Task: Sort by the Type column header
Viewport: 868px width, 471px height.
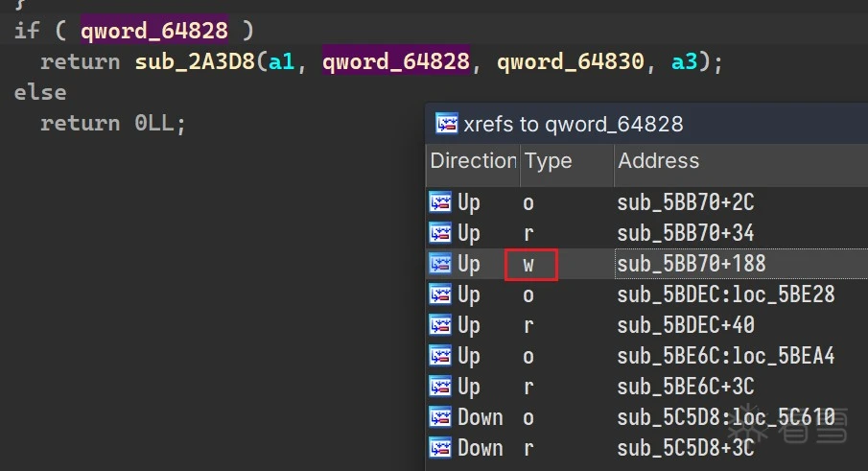Action: click(x=549, y=161)
